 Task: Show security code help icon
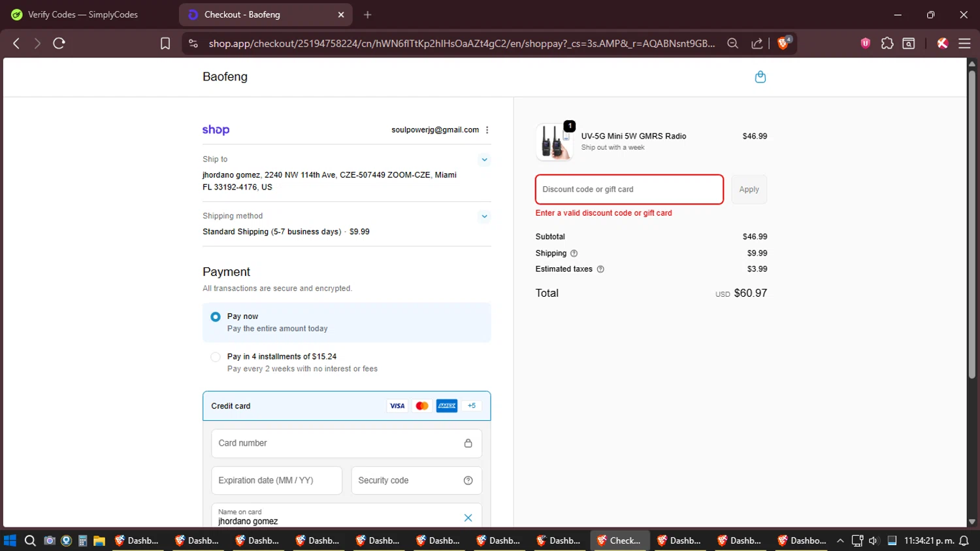tap(468, 480)
